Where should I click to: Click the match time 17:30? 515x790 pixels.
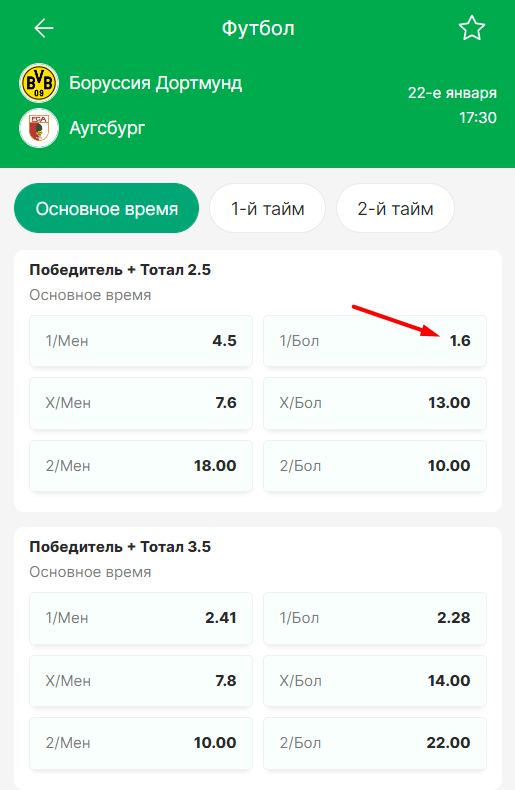coord(478,117)
